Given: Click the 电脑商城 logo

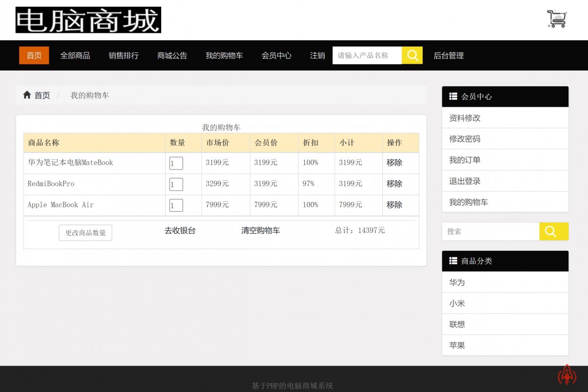Looking at the screenshot, I should (x=88, y=21).
